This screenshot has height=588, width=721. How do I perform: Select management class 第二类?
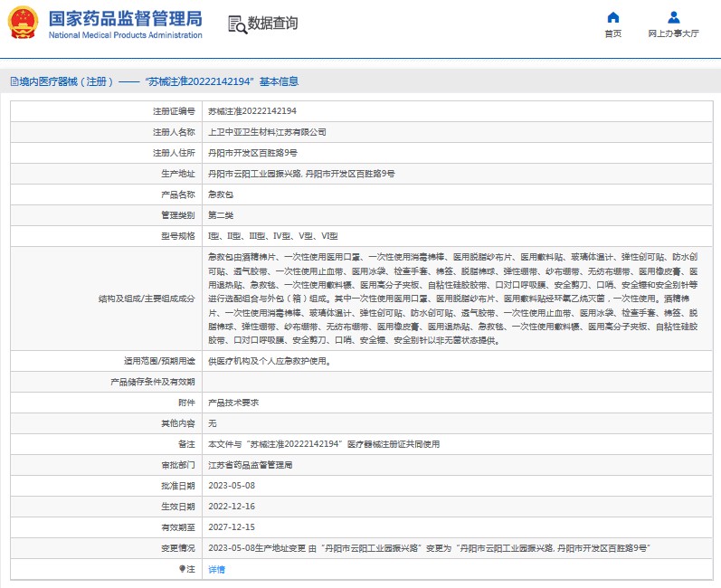point(221,215)
